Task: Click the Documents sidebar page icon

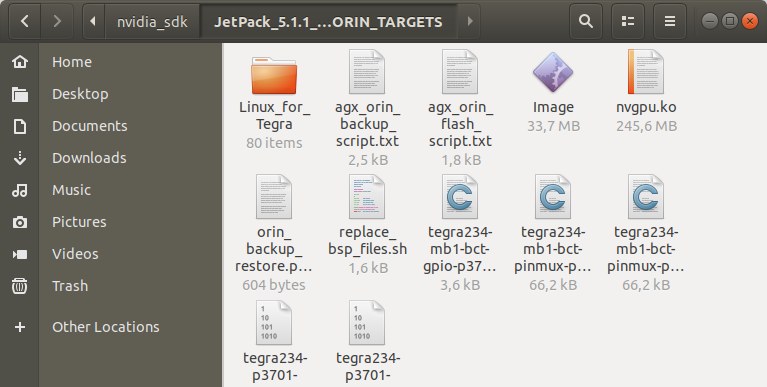Action: pyautogui.click(x=20, y=126)
